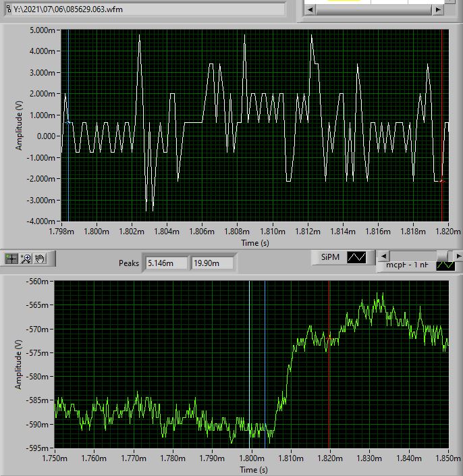Click the legend scrollbar right arrow
The image size is (463, 476).
[x=458, y=256]
